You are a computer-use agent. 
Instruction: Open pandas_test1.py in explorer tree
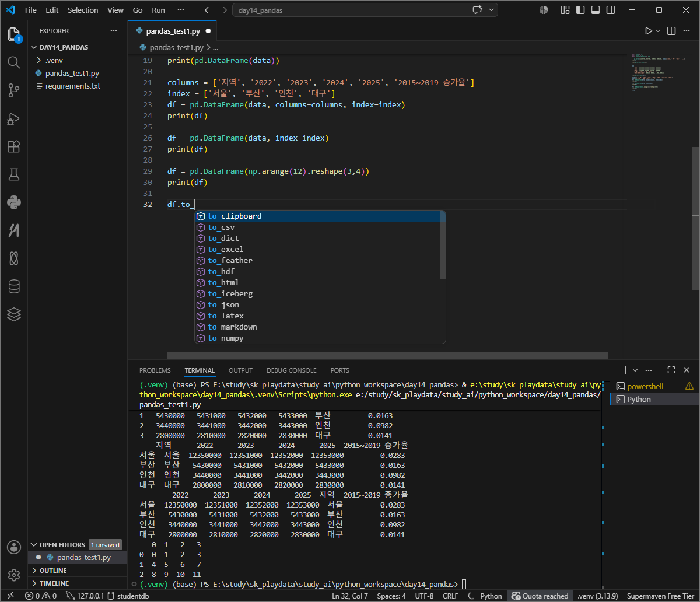[78, 73]
